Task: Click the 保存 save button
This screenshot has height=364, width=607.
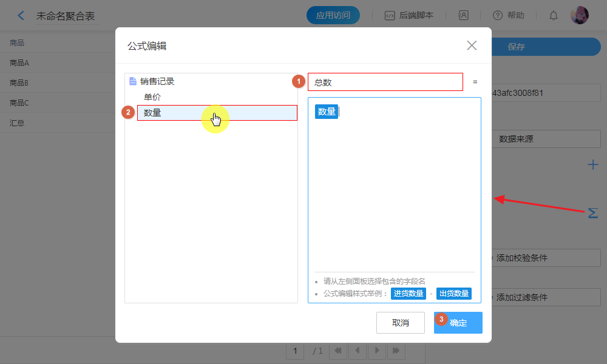Action: [x=516, y=47]
